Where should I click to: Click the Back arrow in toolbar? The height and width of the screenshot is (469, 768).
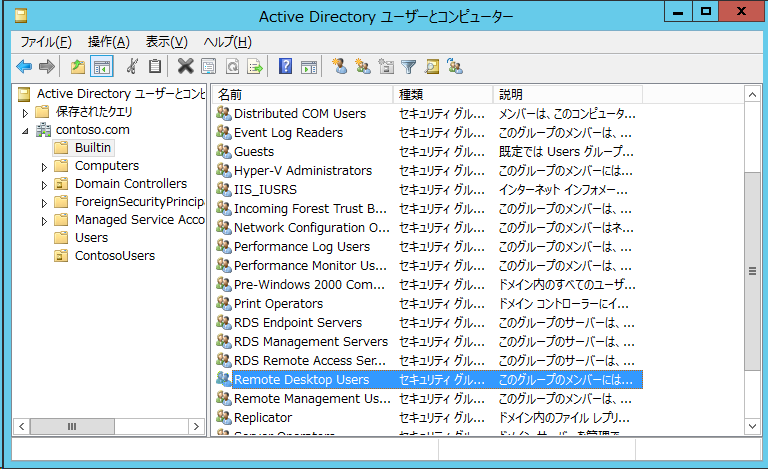click(24, 67)
